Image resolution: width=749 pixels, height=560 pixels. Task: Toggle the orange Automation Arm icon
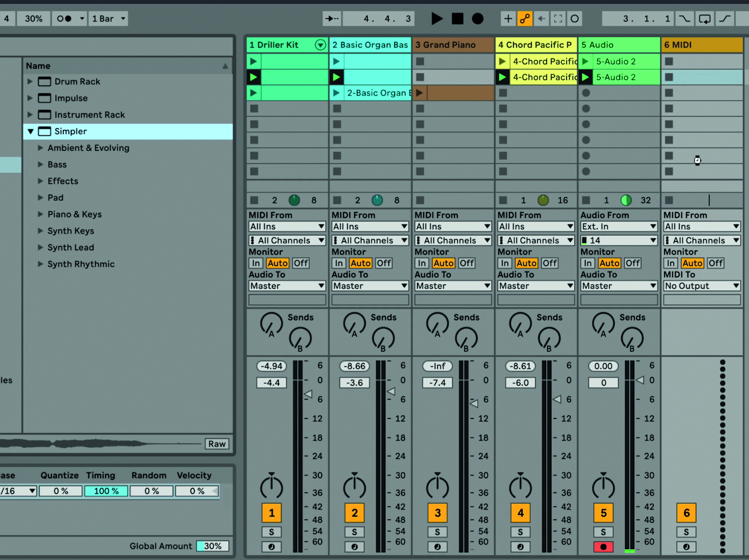pyautogui.click(x=525, y=19)
